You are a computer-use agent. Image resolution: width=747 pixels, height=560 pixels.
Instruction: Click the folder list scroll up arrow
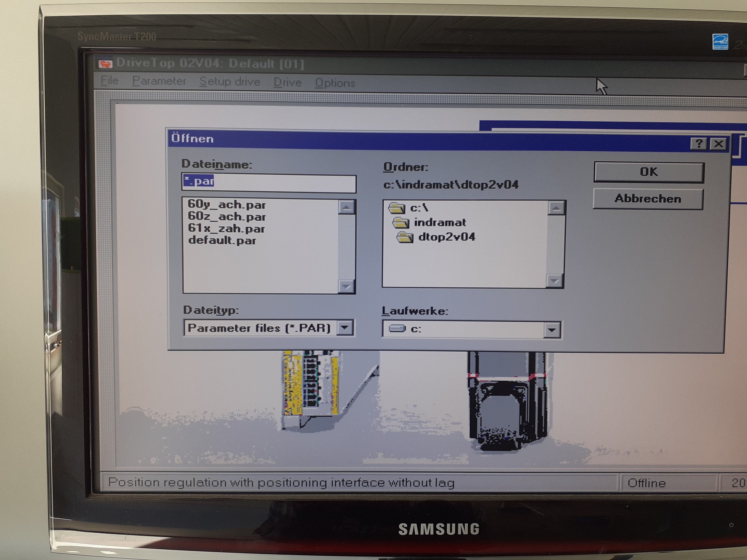click(x=556, y=208)
